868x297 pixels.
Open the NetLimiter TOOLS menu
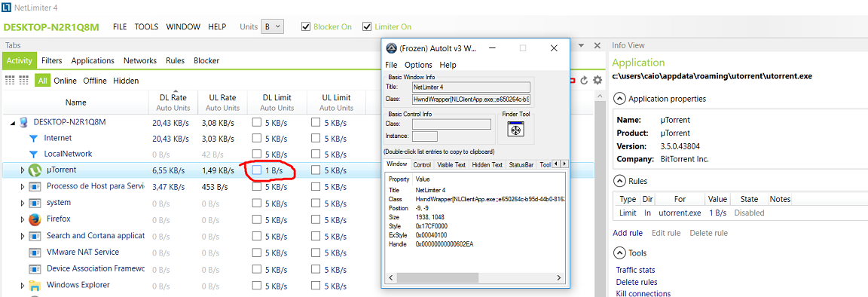147,26
